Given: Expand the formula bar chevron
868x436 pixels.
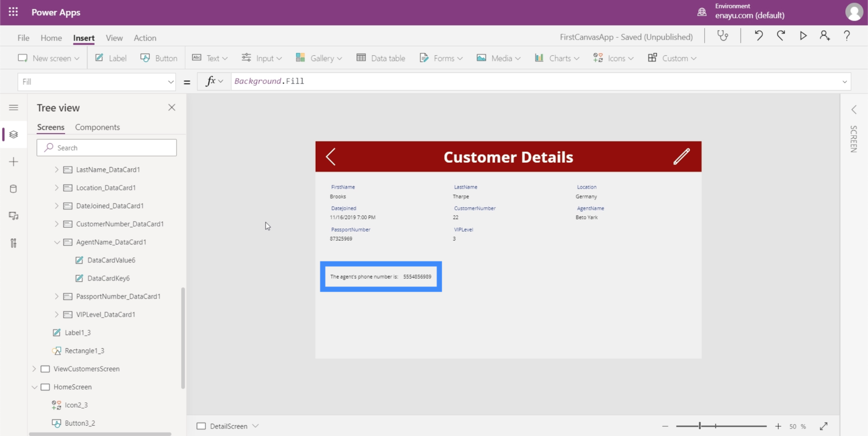Looking at the screenshot, I should 845,82.
